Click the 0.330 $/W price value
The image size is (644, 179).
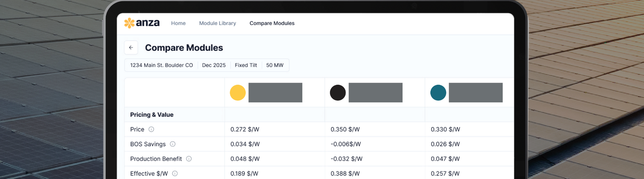445,129
